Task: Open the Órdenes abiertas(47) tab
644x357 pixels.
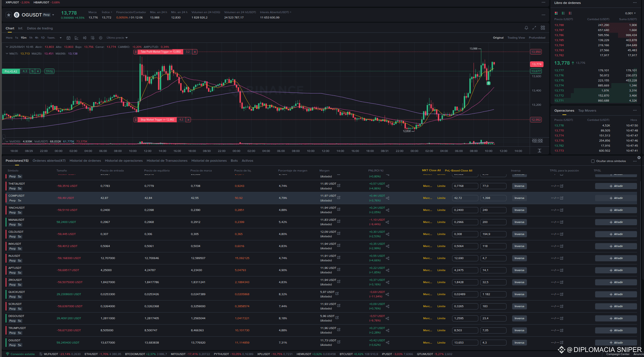Action: click(49, 161)
